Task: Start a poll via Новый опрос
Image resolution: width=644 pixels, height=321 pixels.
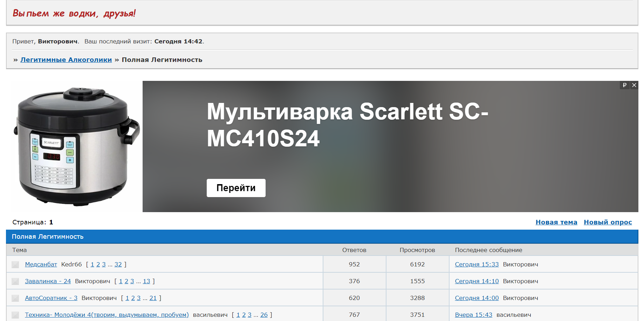Action: coord(608,222)
